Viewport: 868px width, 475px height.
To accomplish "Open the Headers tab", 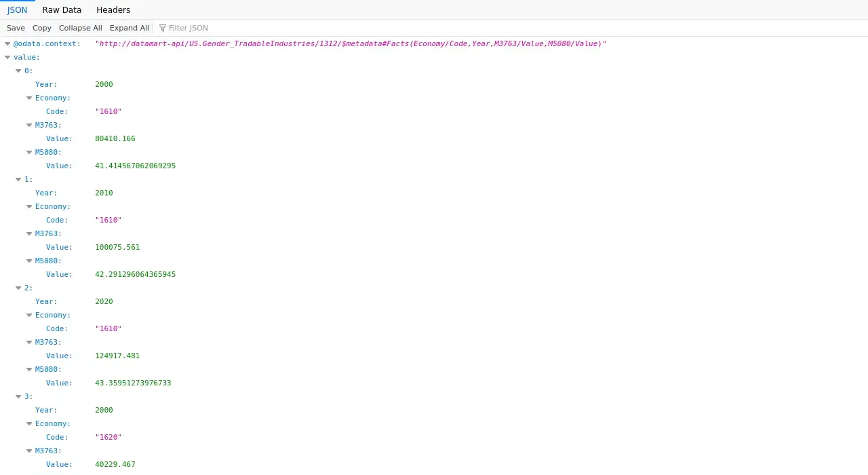I will 113,10.
